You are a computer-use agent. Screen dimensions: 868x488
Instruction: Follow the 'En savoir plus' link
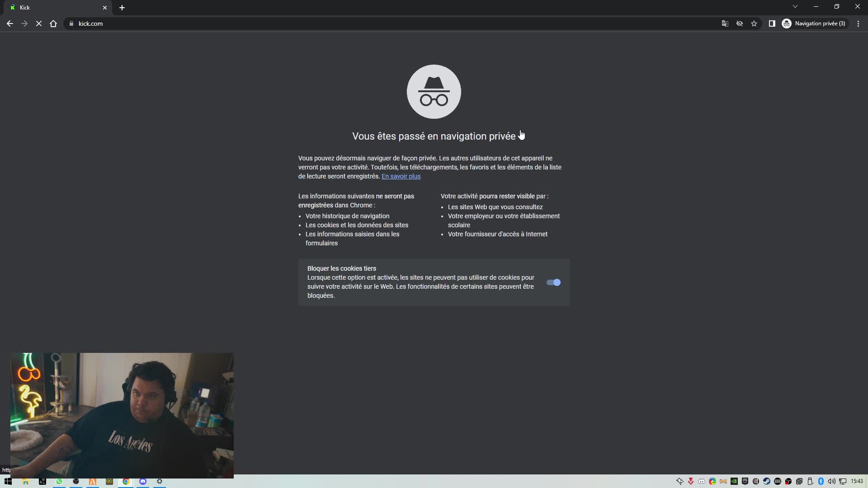click(401, 176)
